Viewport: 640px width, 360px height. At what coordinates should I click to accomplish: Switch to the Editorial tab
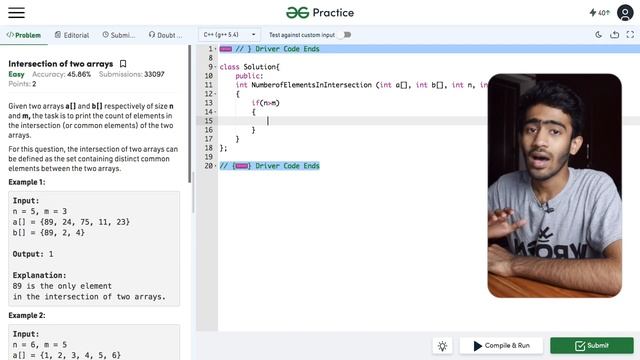(72, 35)
